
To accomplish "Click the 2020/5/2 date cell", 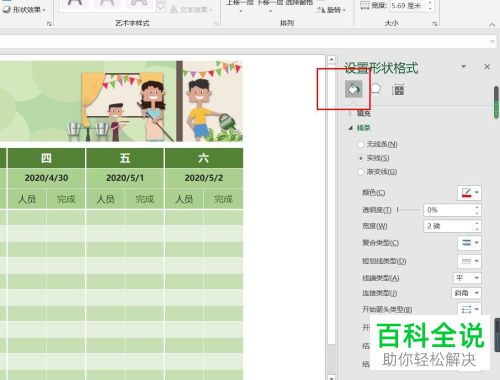I will [204, 178].
